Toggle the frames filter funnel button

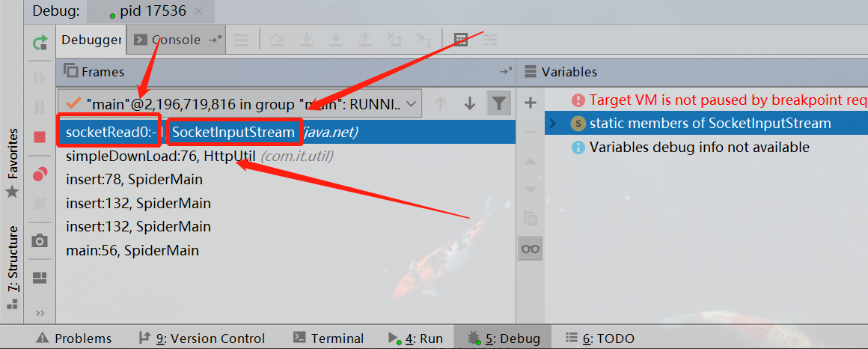point(499,103)
